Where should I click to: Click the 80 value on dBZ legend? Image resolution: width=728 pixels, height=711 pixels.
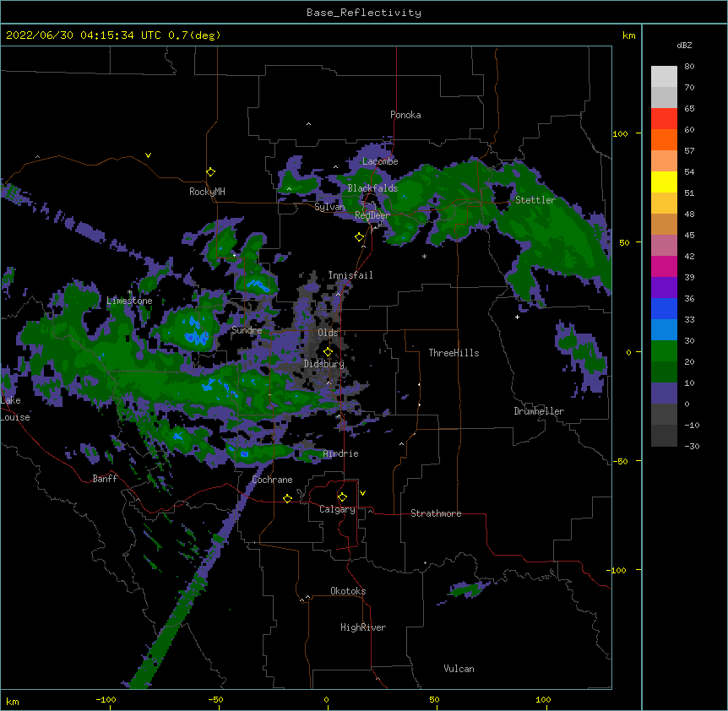689,67
